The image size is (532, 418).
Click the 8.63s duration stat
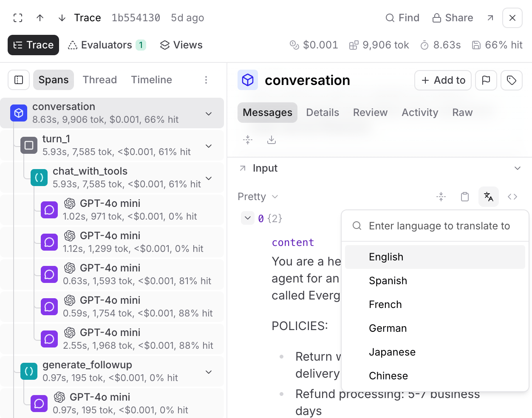pos(440,45)
